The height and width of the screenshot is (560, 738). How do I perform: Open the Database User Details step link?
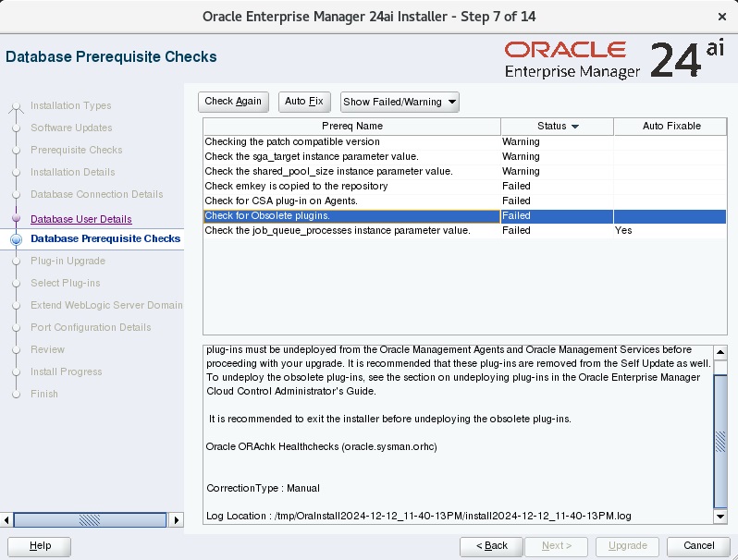click(x=81, y=219)
